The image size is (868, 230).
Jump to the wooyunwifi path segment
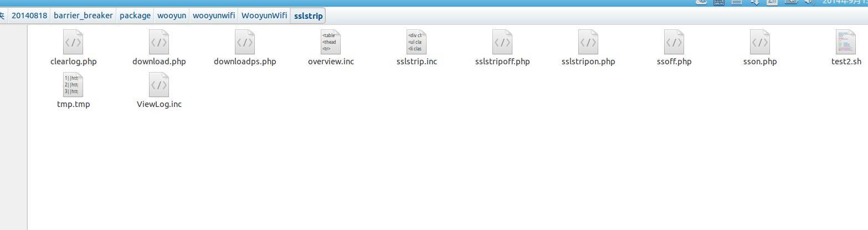point(214,16)
